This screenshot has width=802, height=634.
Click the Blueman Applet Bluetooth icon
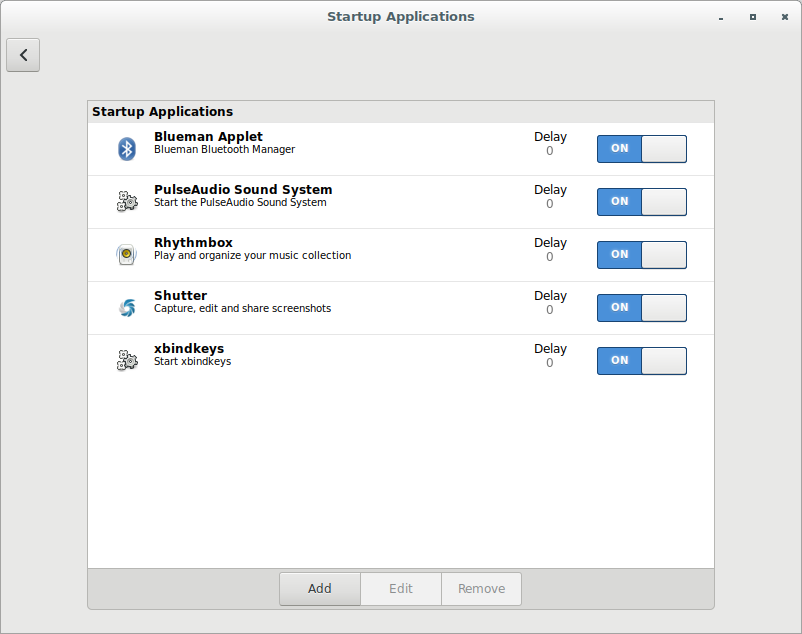[127, 148]
